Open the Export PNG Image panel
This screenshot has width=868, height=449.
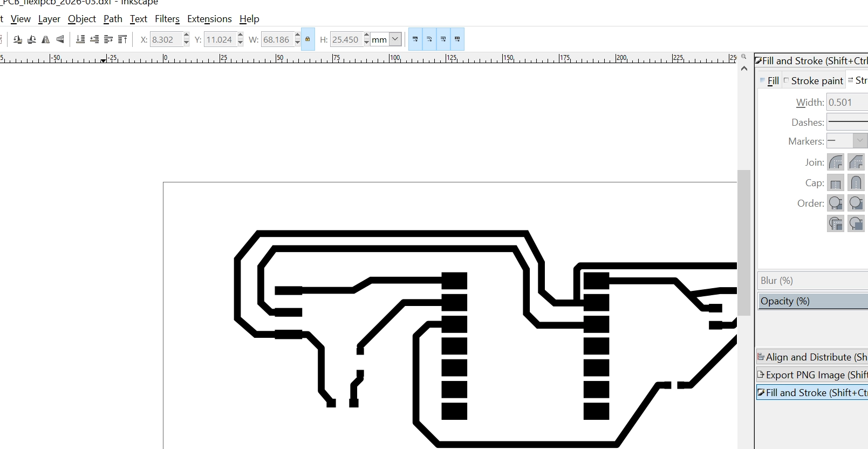pyautogui.click(x=812, y=375)
